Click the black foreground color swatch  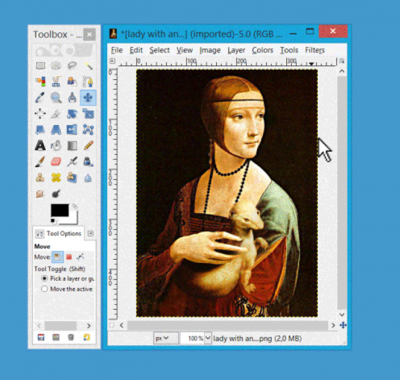[60, 211]
